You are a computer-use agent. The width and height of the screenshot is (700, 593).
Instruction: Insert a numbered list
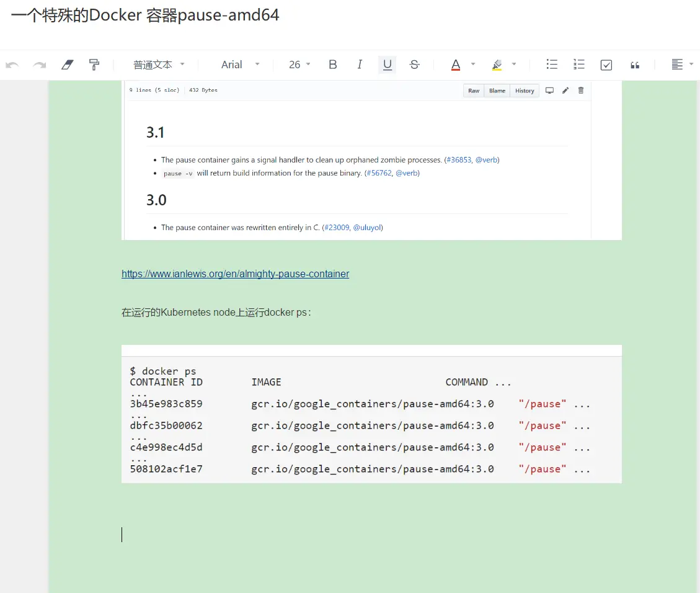click(578, 65)
